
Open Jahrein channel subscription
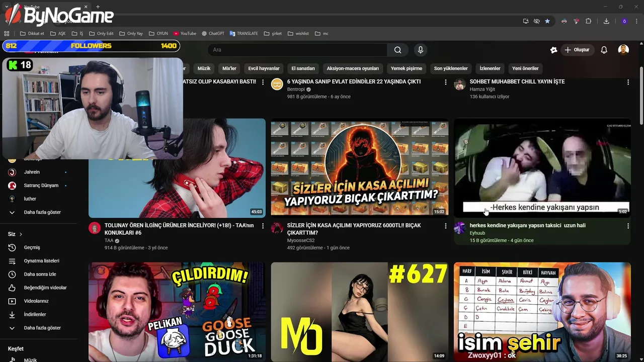39,172
